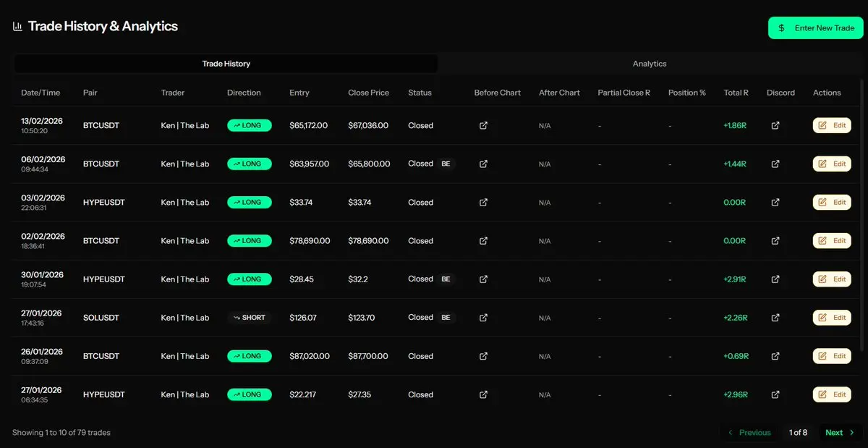Go to Next page of trades
This screenshot has height=448, width=868.
point(841,432)
